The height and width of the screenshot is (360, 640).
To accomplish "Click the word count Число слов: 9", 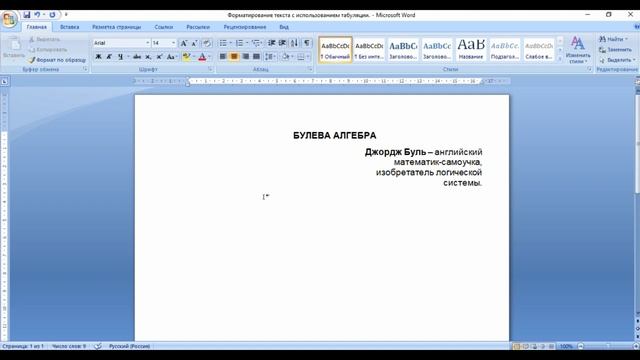I will click(x=69, y=346).
